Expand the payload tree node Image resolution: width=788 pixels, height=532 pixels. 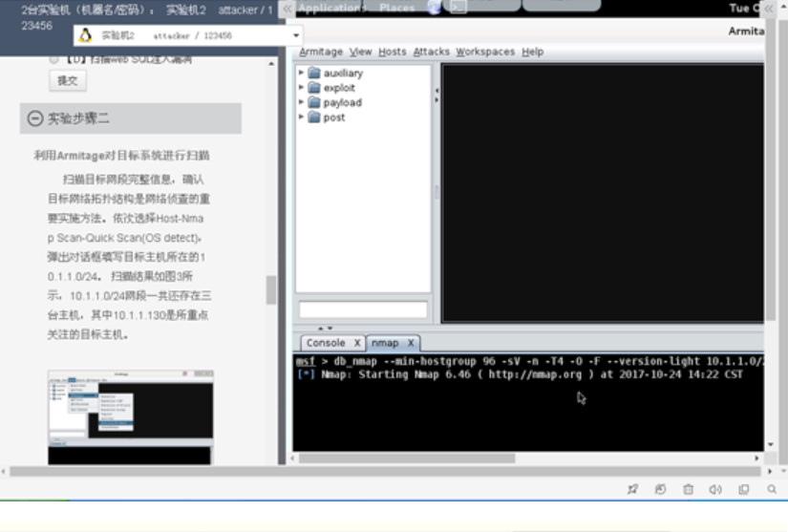point(301,102)
